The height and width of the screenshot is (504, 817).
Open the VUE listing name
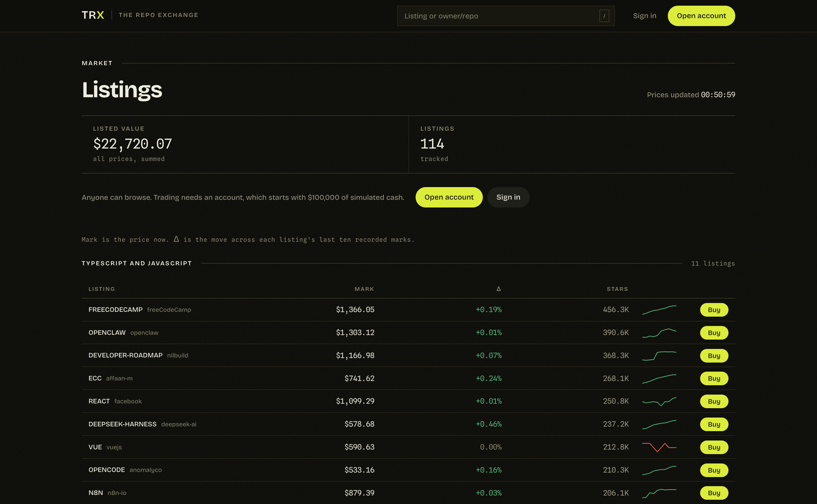[x=95, y=447]
